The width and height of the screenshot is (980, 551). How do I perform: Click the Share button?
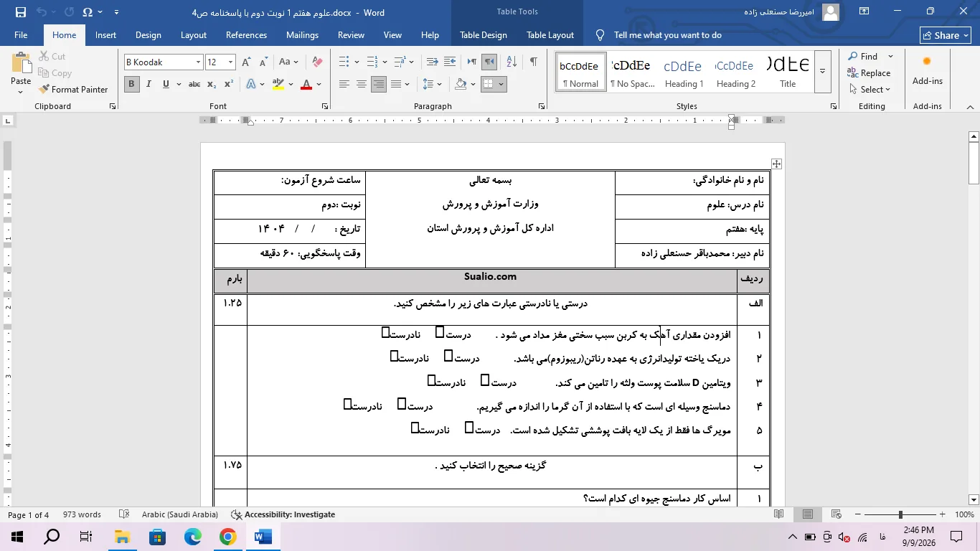(946, 35)
